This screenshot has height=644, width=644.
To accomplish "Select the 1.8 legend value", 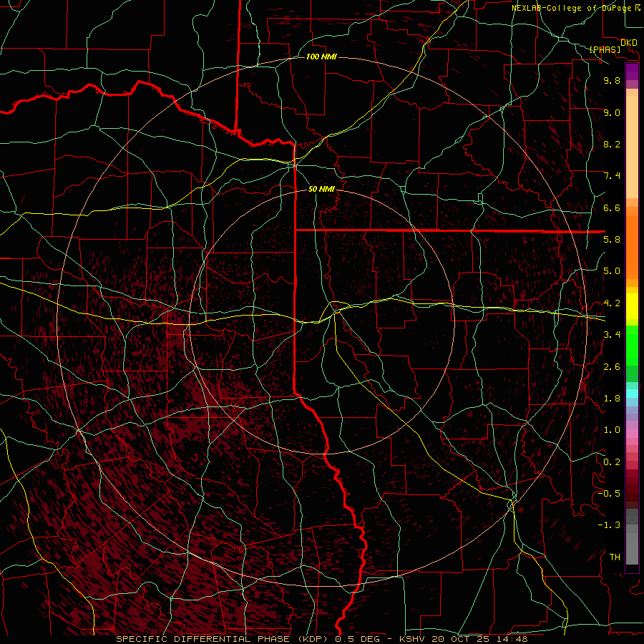I will (x=612, y=399).
